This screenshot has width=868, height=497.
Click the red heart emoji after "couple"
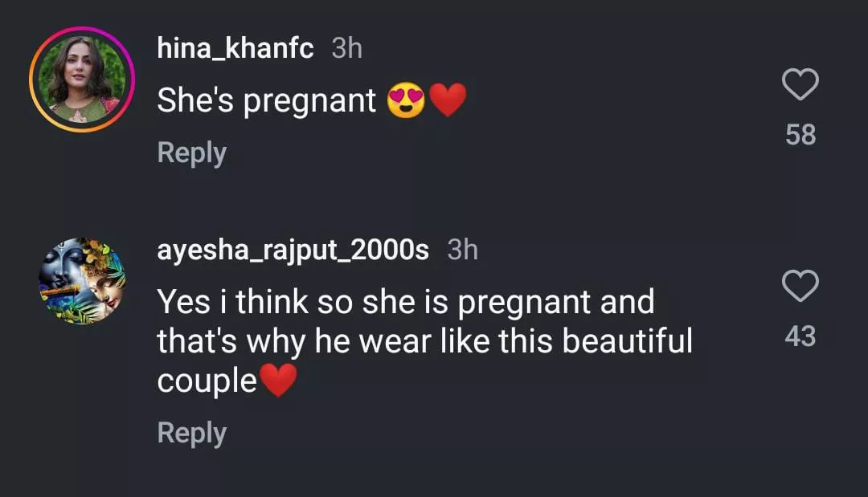click(x=278, y=381)
